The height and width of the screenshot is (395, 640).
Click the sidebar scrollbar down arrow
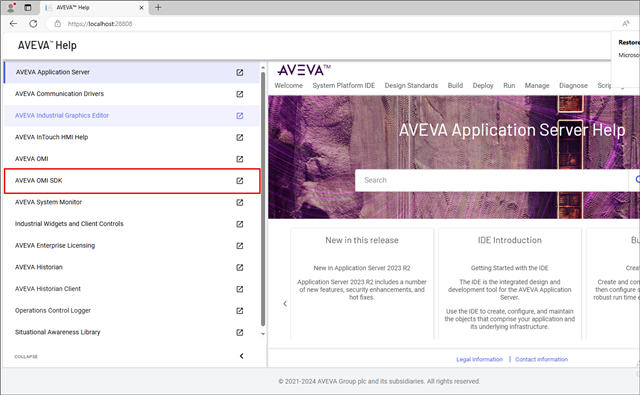(263, 333)
